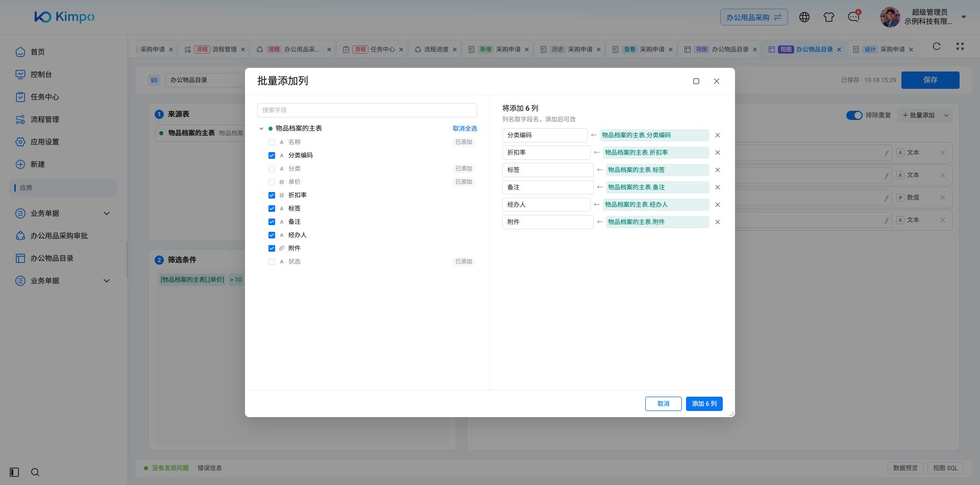Remove the 标签 column row
This screenshot has width=980, height=485.
click(718, 170)
